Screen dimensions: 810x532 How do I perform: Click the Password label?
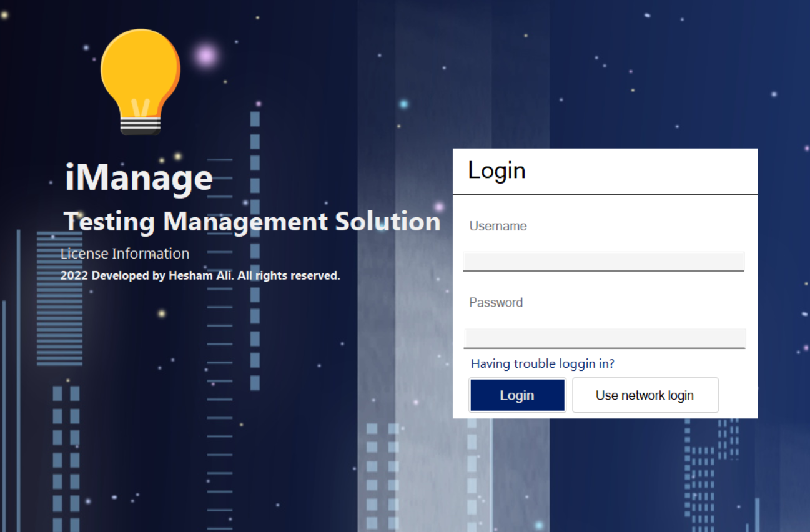click(496, 302)
